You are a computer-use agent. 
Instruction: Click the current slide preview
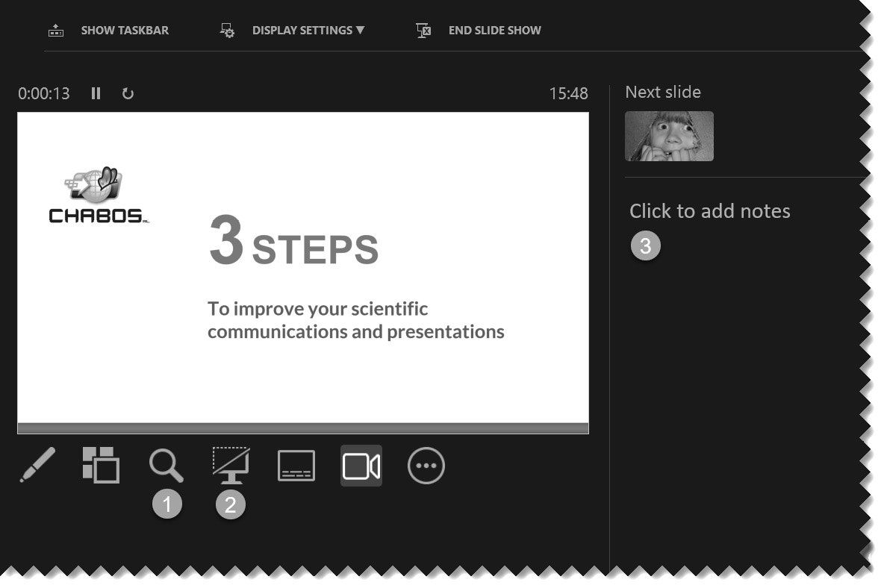[303, 272]
